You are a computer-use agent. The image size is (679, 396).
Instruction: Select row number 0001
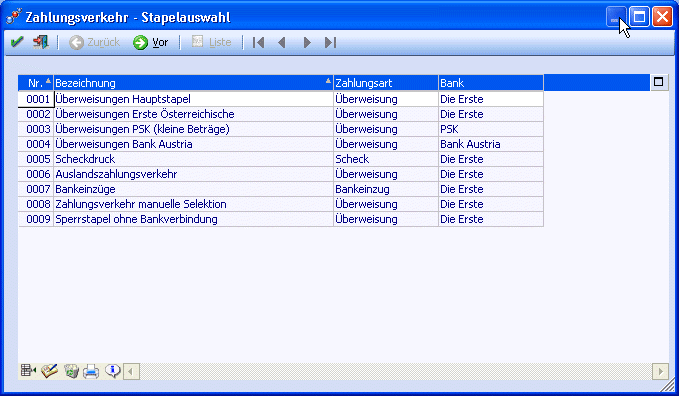(x=36, y=99)
